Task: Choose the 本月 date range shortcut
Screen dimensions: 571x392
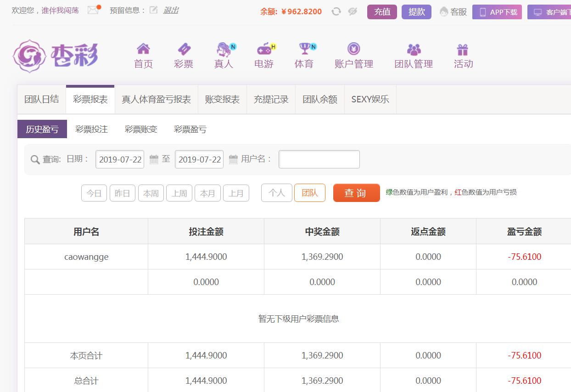Action: 207,193
